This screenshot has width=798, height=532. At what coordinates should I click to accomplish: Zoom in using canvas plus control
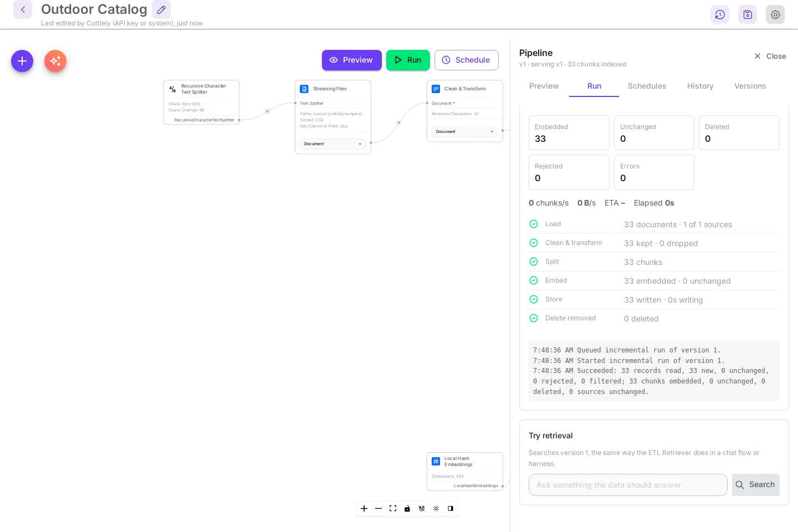[364, 508]
